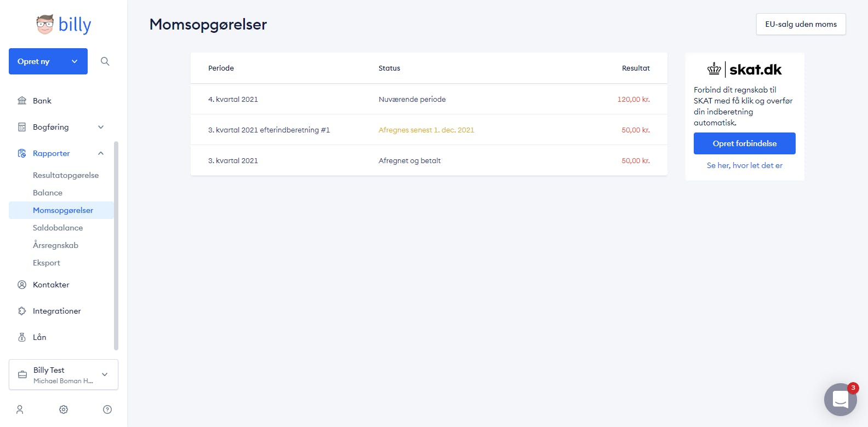Select Momsopgørelser in sidebar

click(61, 210)
